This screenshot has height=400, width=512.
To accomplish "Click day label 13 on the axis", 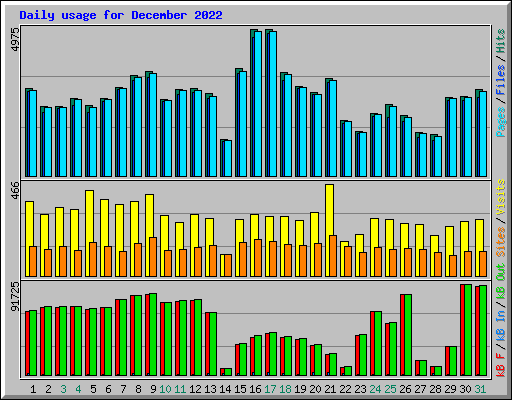I will tap(210, 389).
